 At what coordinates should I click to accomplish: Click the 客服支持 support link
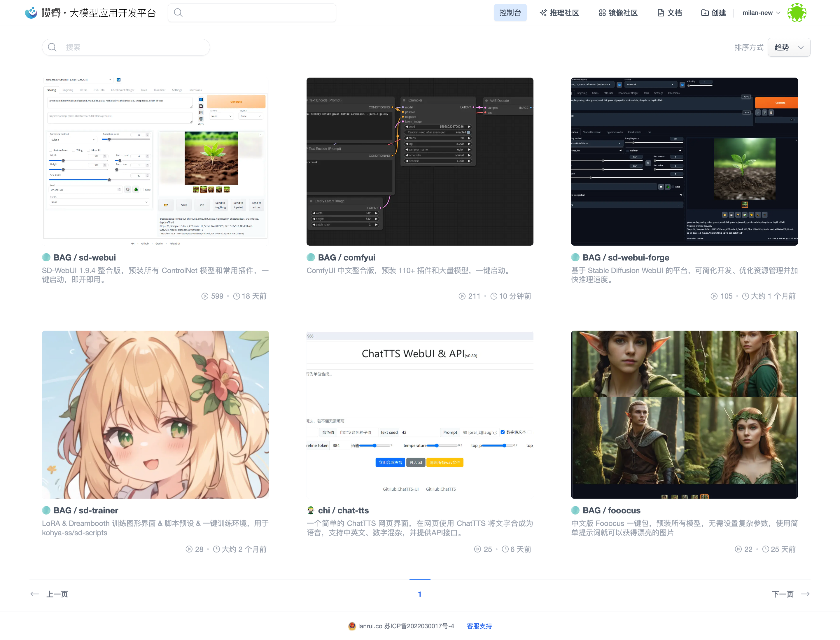pos(479,626)
